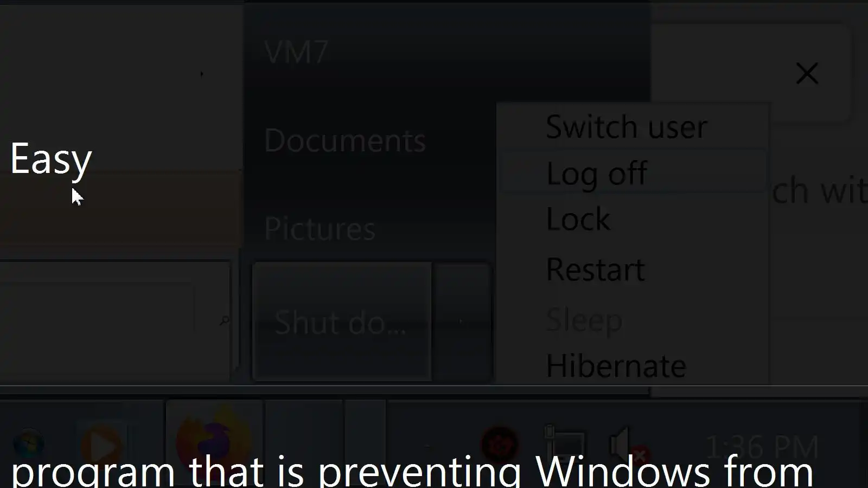Open the muted volume tray icon
The height and width of the screenshot is (488, 868).
point(628,445)
